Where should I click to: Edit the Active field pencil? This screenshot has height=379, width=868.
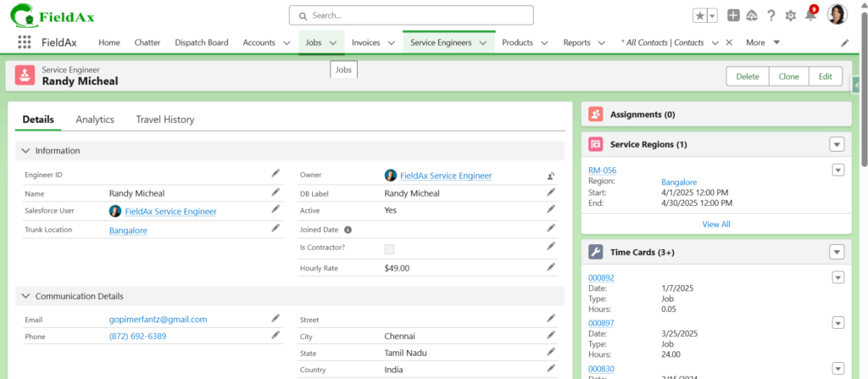pyautogui.click(x=551, y=209)
